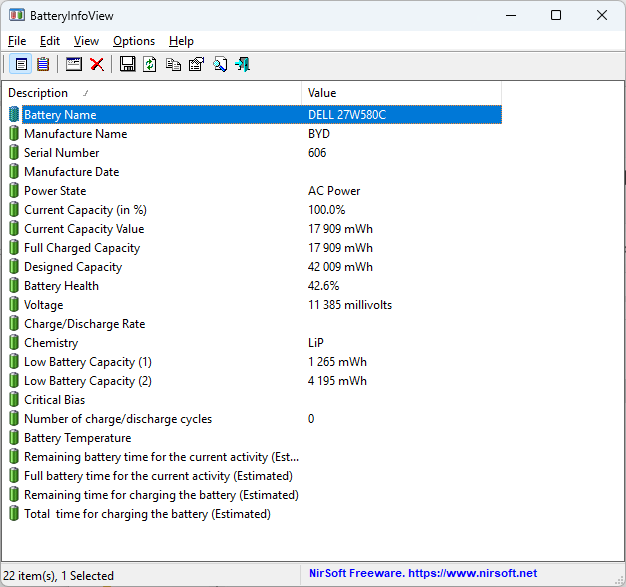Open the View menu
Screen dimensions: 626x587
coord(86,41)
